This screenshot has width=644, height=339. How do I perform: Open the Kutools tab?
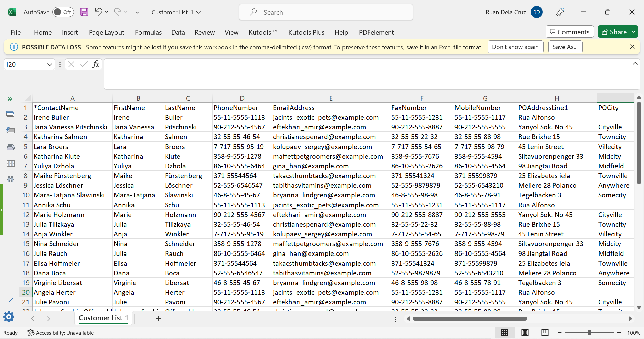[263, 32]
